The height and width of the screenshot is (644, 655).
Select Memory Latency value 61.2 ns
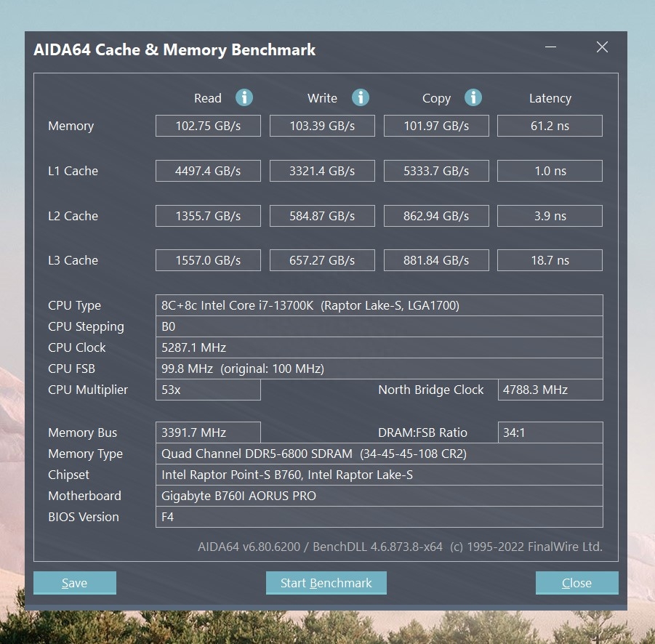click(x=550, y=126)
